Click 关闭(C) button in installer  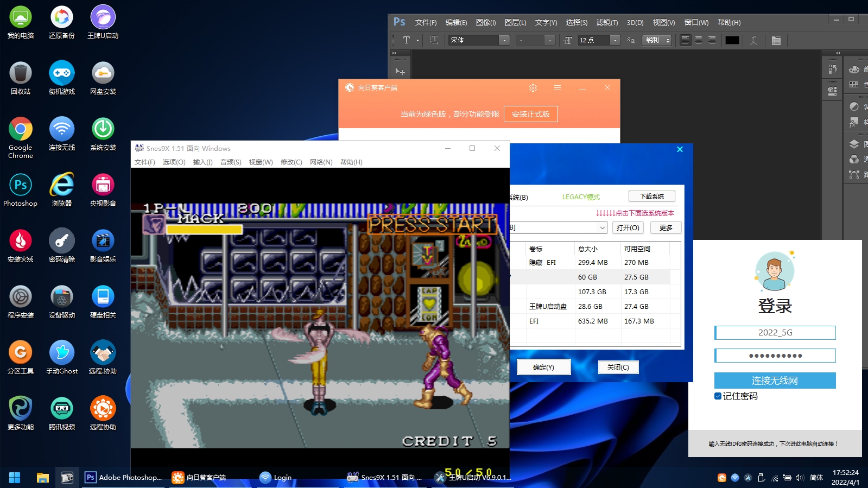tap(618, 367)
